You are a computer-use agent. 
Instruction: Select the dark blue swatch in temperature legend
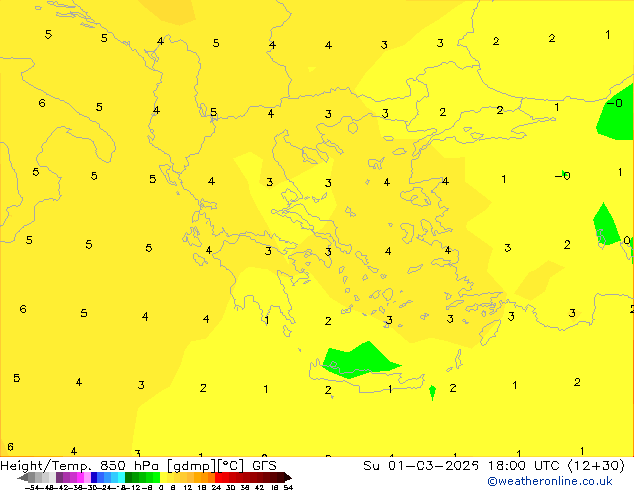coord(94,477)
